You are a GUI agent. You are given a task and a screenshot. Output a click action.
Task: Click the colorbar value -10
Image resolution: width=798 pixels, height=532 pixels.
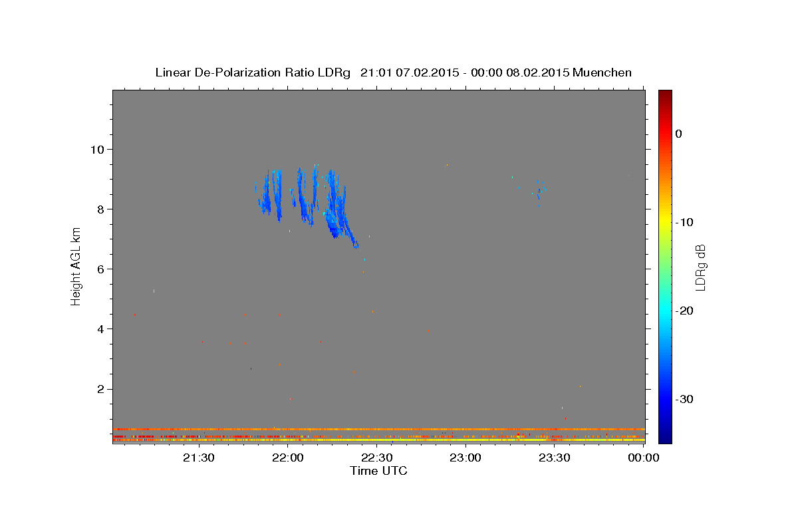(x=685, y=222)
